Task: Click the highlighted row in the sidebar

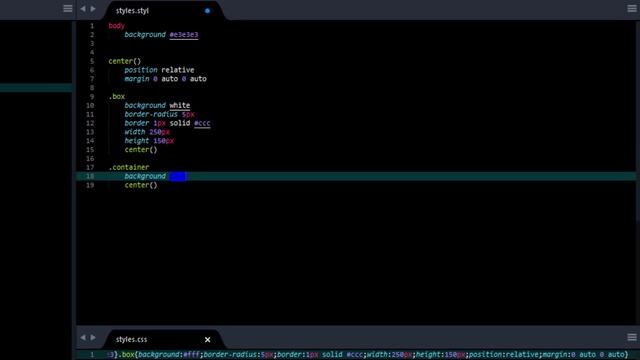Action: click(36, 88)
